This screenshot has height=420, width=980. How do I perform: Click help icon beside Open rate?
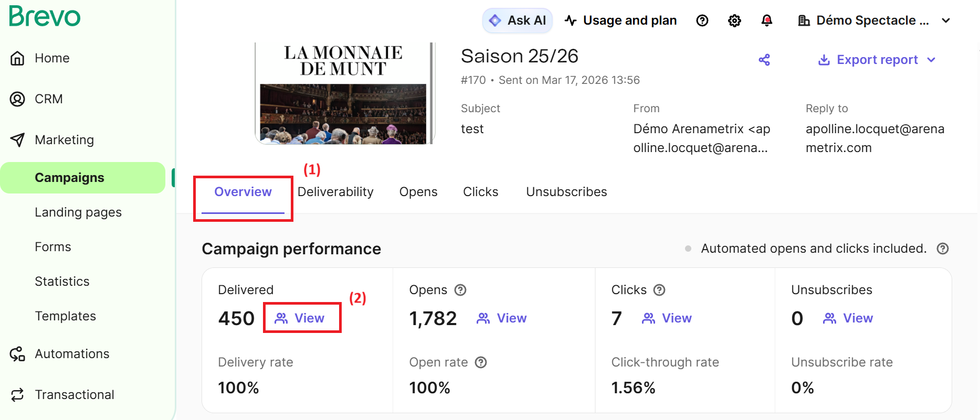pos(481,362)
